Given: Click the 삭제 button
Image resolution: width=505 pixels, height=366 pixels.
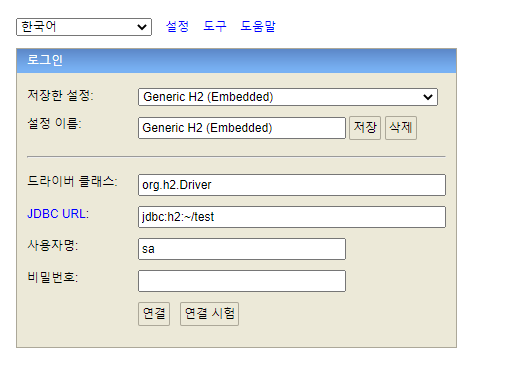Looking at the screenshot, I should pos(401,128).
